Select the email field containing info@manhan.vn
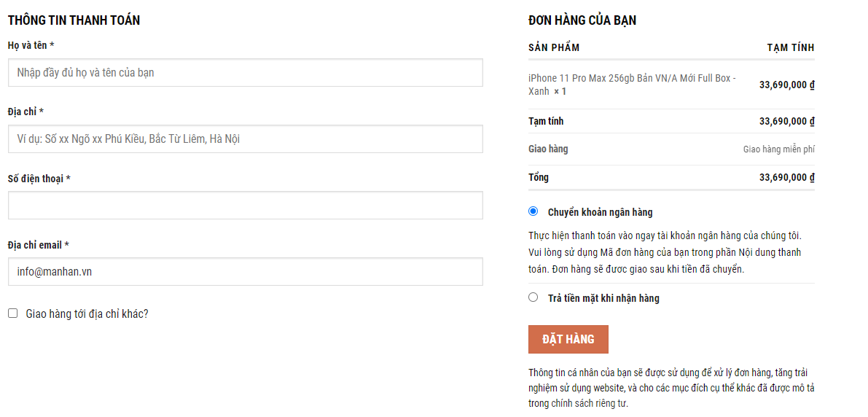Image resolution: width=868 pixels, height=417 pixels. 245,272
